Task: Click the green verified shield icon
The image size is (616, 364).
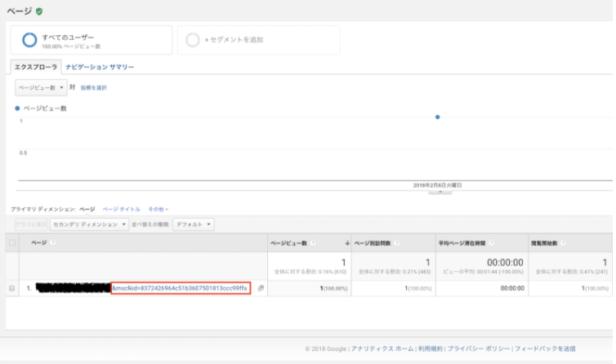Action: [40, 11]
